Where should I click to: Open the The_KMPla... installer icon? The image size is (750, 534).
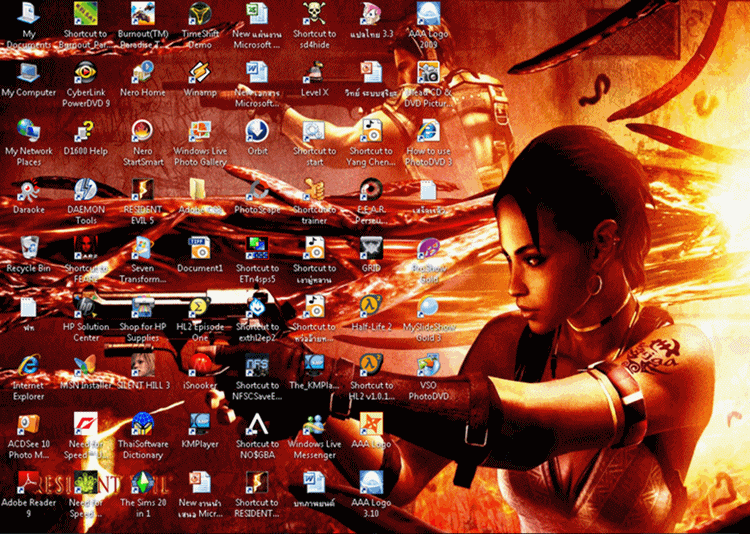[x=314, y=365]
